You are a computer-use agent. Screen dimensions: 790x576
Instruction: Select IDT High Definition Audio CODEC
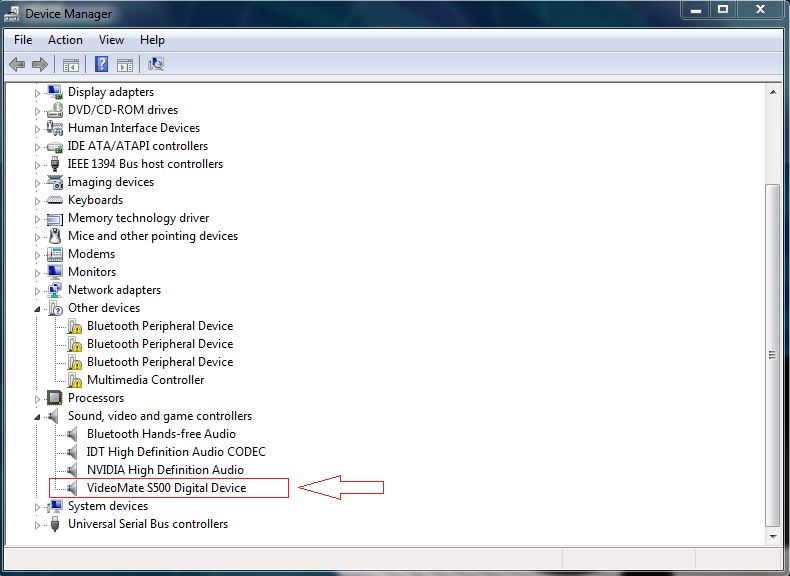tap(176, 452)
